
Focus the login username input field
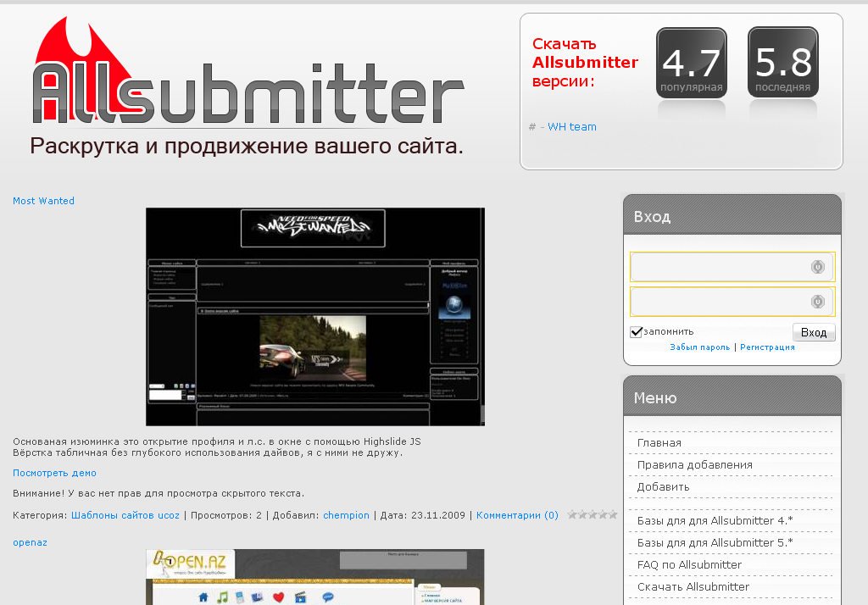pos(732,267)
